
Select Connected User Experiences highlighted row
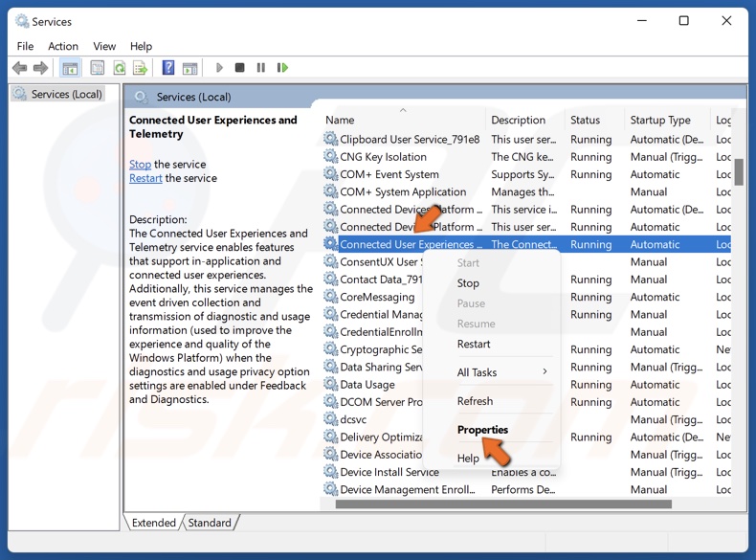coord(526,244)
